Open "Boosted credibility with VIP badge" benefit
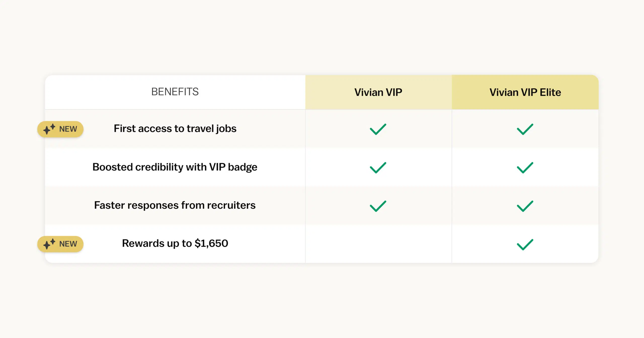The height and width of the screenshot is (338, 644). [175, 167]
